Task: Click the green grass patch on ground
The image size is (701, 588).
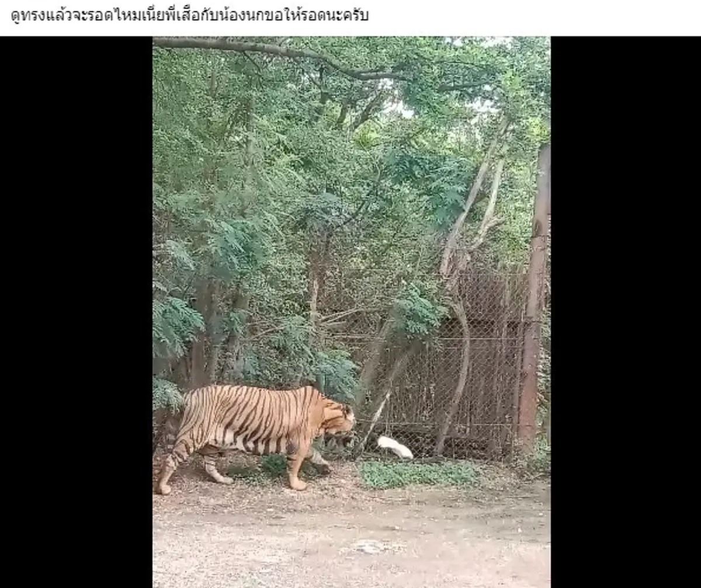Action: pos(418,474)
